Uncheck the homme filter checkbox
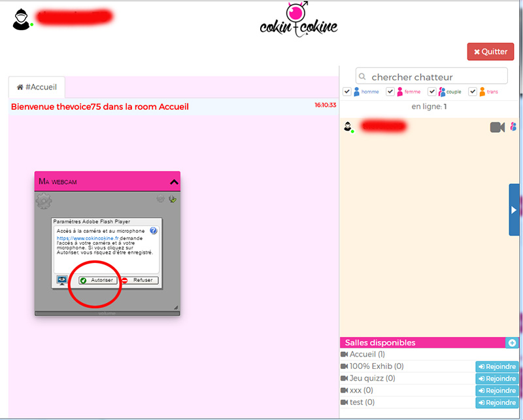The height and width of the screenshot is (420, 523). point(347,92)
